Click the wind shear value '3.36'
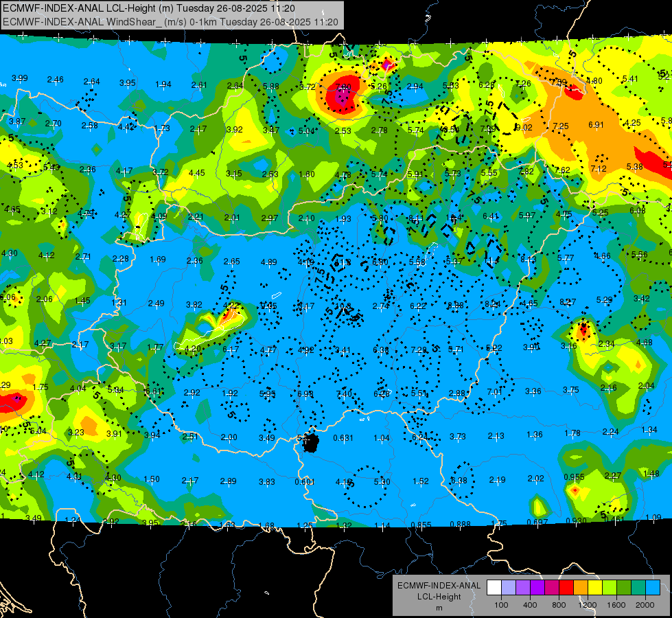The width and height of the screenshot is (672, 618). [533, 391]
